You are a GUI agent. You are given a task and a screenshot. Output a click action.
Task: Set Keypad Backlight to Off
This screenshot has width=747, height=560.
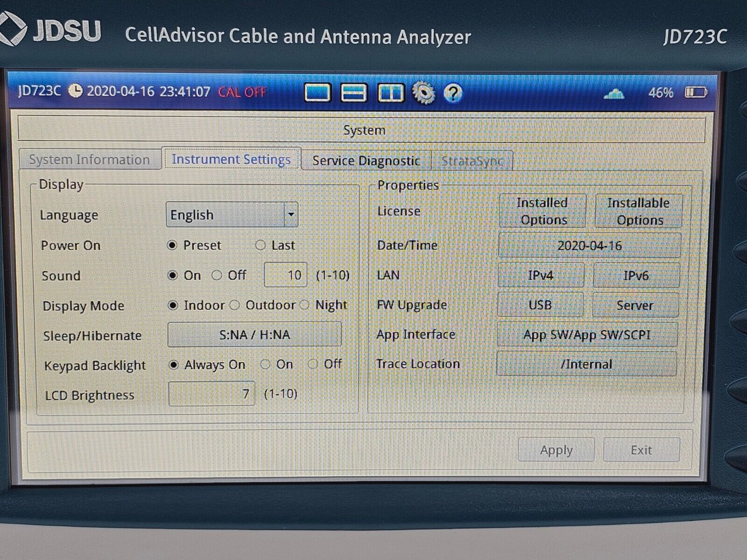point(313,365)
